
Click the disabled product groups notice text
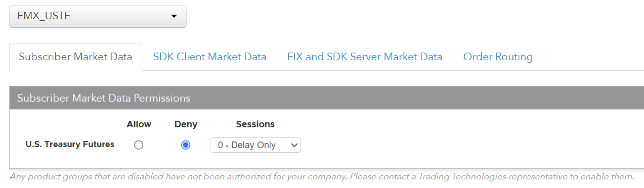click(322, 176)
